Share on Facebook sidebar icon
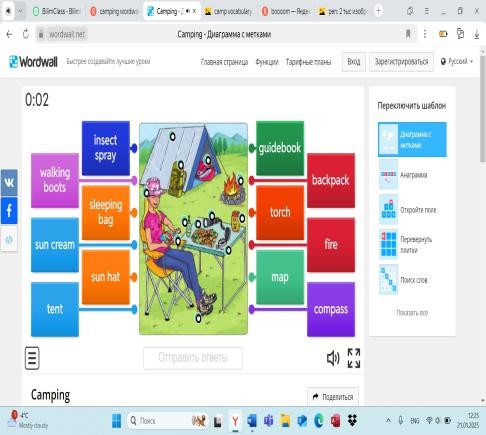486x435 pixels. pyautogui.click(x=9, y=211)
